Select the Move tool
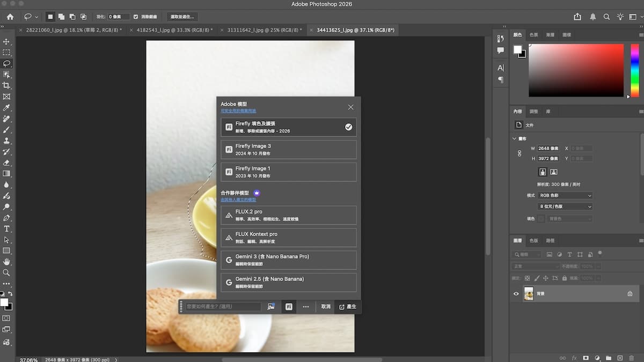This screenshot has width=644, height=362. click(x=6, y=41)
